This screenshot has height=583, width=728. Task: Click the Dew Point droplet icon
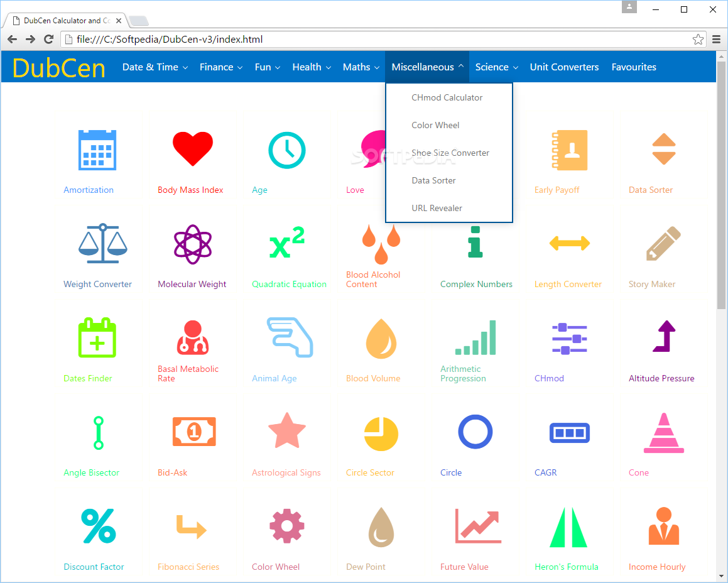point(381,527)
